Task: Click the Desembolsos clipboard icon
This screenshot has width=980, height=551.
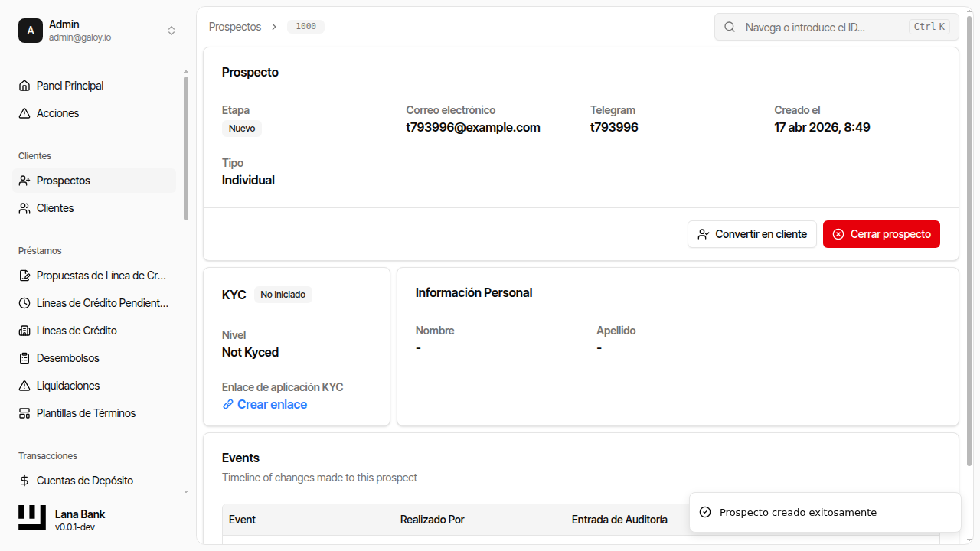Action: [24, 358]
